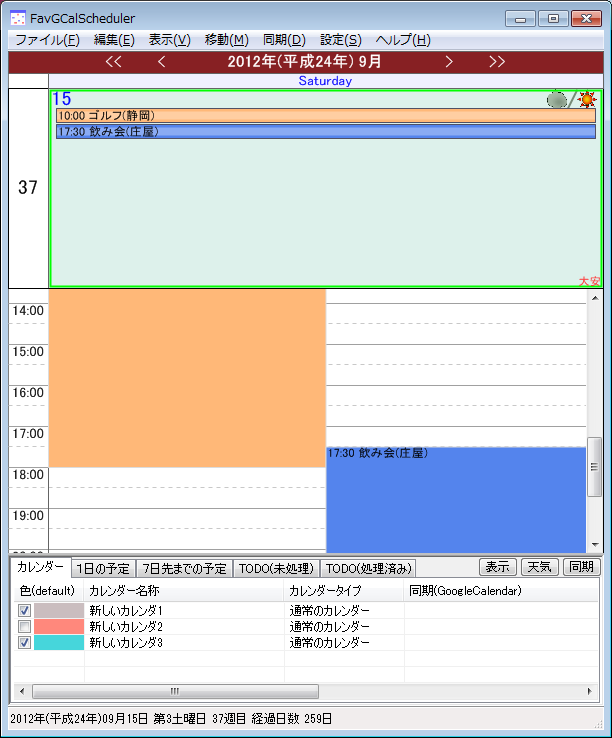Jump back with double left arrow
The height and width of the screenshot is (738, 612).
point(113,62)
